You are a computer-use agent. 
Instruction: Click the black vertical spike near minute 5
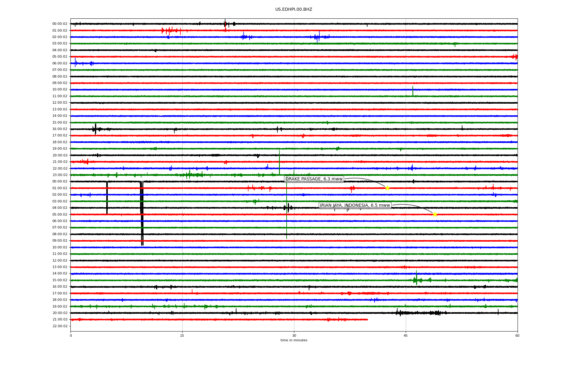click(107, 198)
